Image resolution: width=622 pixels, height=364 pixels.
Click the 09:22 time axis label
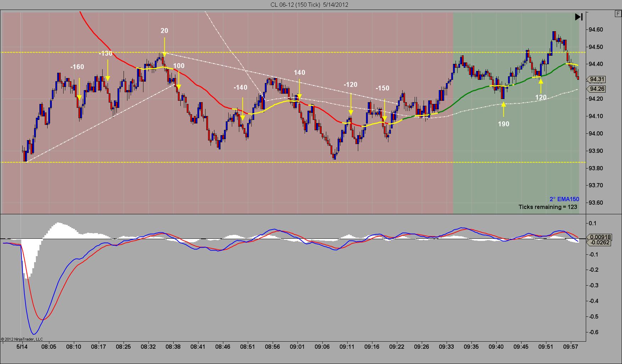point(397,347)
